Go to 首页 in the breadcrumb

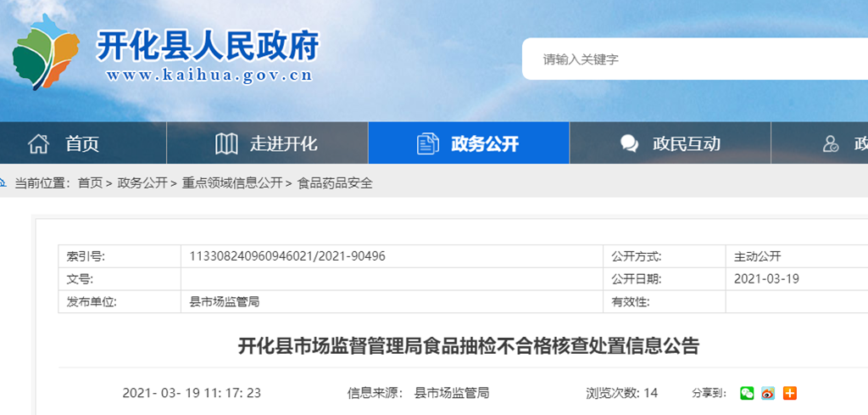[x=90, y=183]
